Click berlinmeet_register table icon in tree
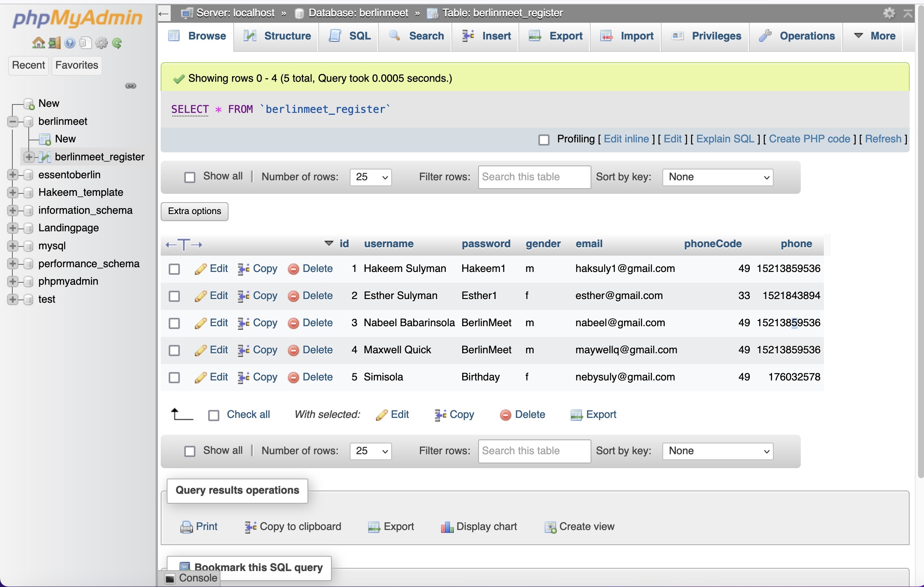 point(45,157)
